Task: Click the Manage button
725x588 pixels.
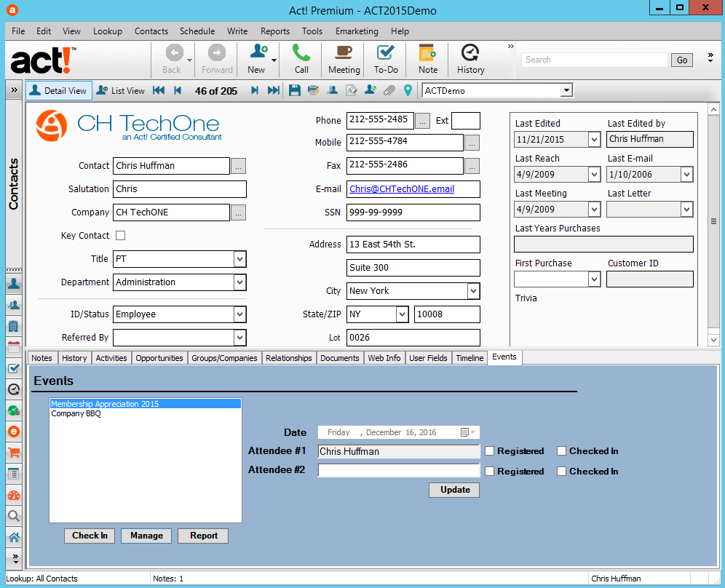Action: tap(146, 536)
